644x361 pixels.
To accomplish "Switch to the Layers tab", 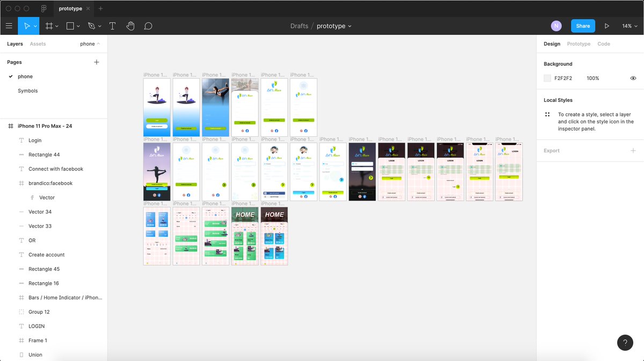I will [15, 44].
